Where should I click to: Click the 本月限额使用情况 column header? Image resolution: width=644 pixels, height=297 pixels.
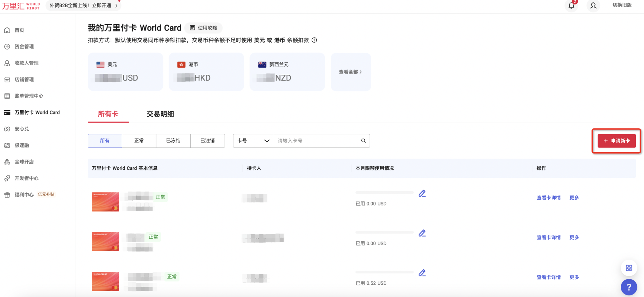pos(374,168)
